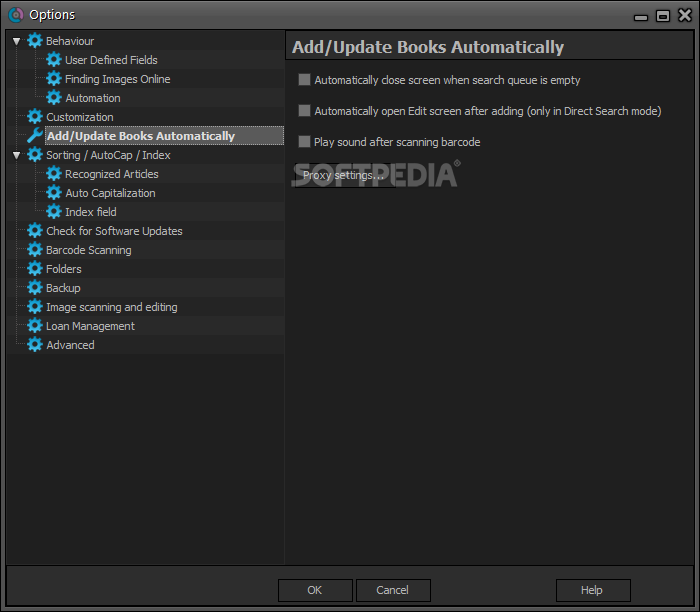Click the Barcode Scanning gear icon
The image size is (700, 612).
coord(34,250)
